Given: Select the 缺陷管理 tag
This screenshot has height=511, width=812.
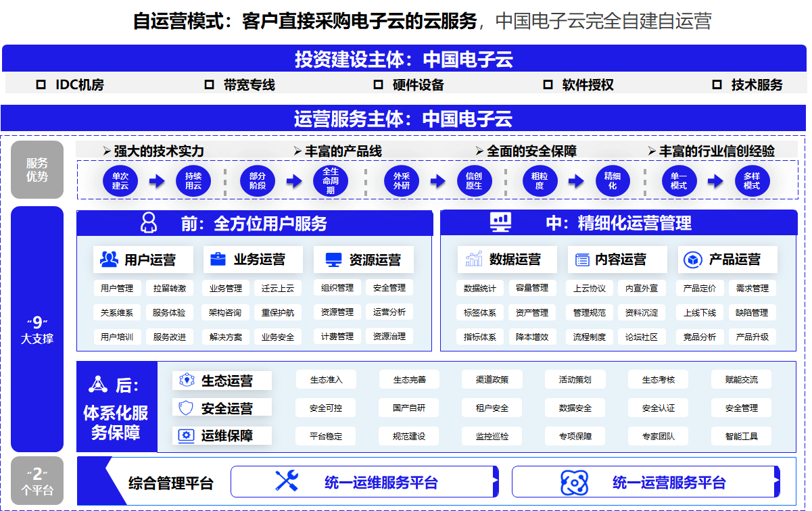Looking at the screenshot, I should 752,313.
